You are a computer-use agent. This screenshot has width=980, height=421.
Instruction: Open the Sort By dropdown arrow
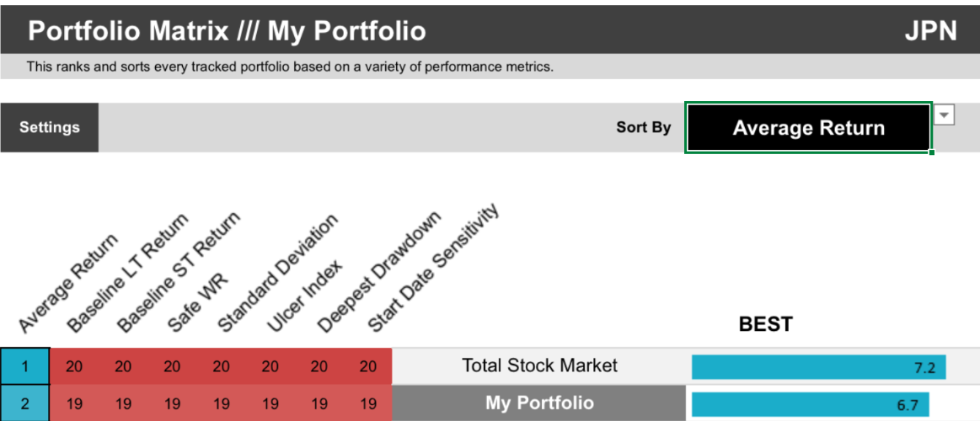[945, 115]
